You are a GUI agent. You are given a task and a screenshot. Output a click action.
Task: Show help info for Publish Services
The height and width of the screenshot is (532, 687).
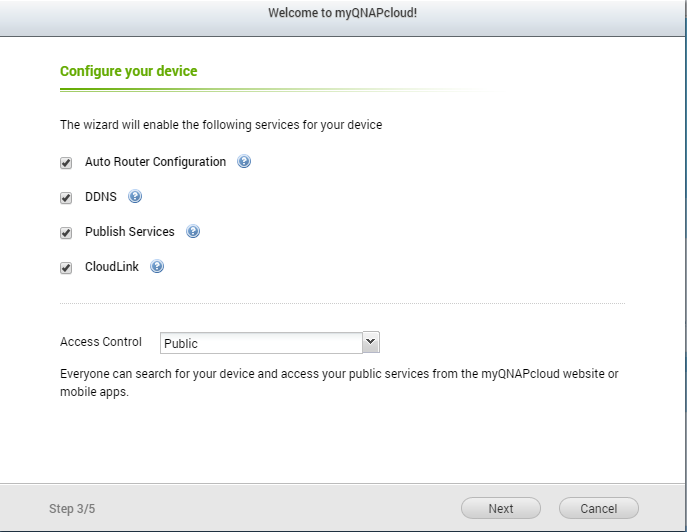coord(193,231)
